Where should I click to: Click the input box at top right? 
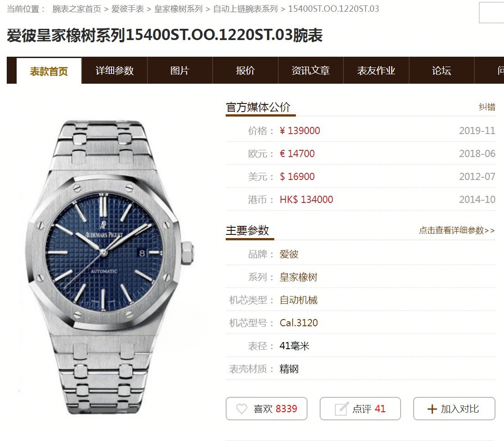(x=491, y=13)
